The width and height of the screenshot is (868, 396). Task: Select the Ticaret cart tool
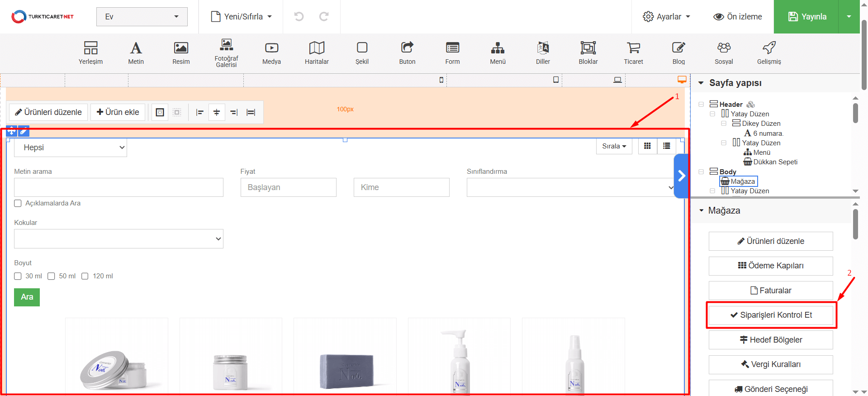tap(633, 52)
